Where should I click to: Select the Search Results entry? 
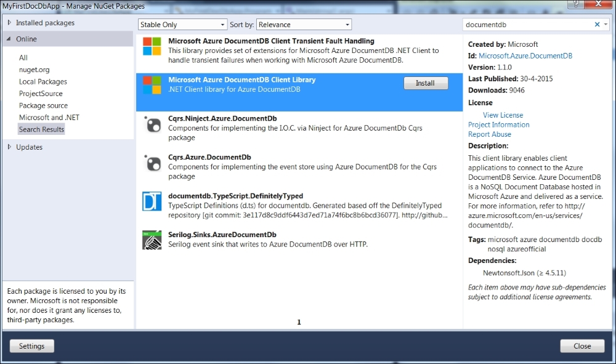point(41,129)
